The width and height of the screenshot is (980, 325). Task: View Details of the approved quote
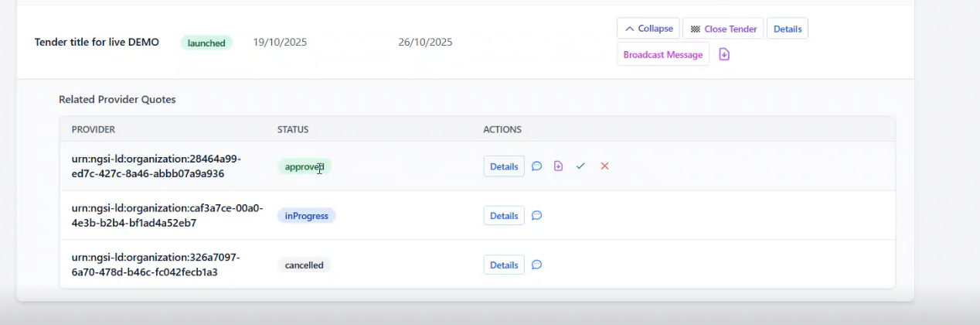(504, 166)
